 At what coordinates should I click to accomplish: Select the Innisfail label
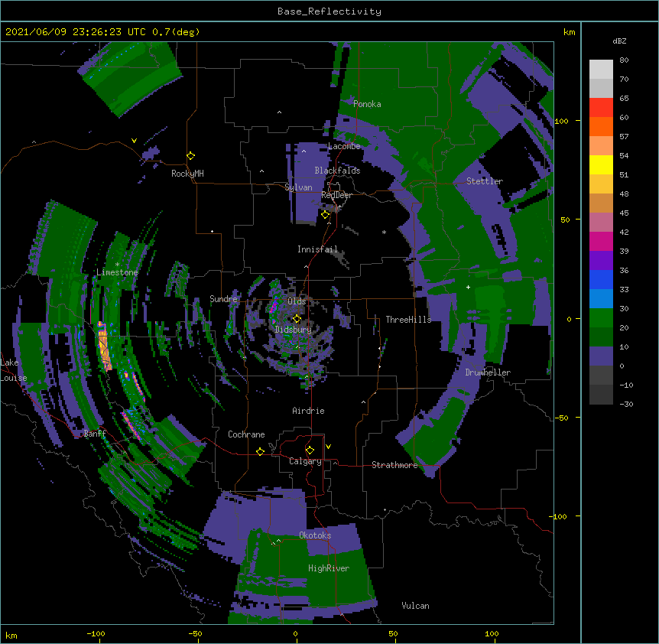click(317, 249)
